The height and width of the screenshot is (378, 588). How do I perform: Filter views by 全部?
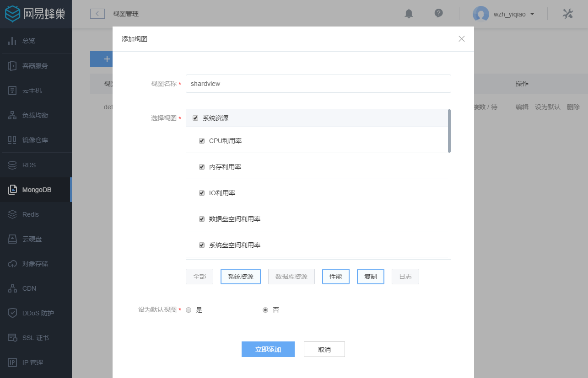[x=200, y=277]
